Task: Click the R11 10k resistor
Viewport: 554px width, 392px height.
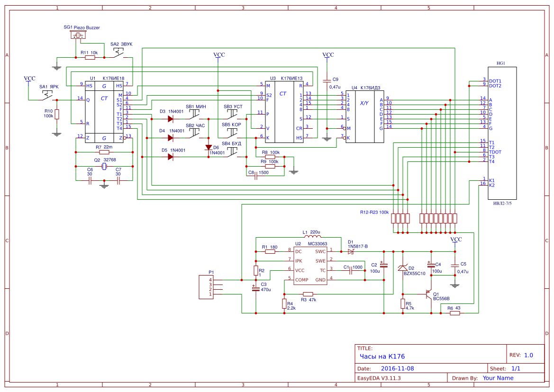Action: pos(90,57)
